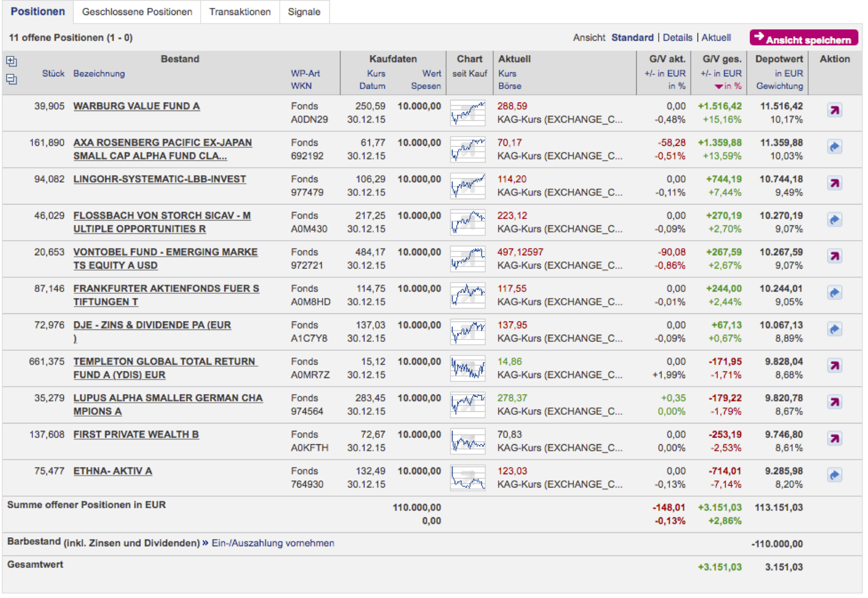Image resolution: width=868 pixels, height=598 pixels.
Task: Click the blue action icon for Ethna-Aktiv A
Action: coord(834,475)
